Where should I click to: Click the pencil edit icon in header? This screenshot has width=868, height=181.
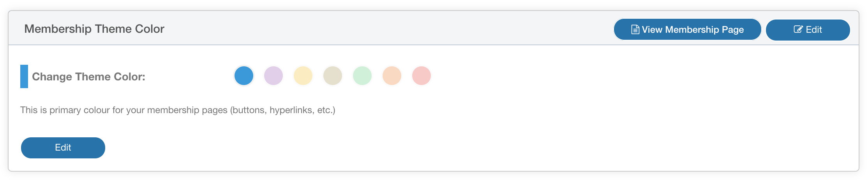(798, 30)
